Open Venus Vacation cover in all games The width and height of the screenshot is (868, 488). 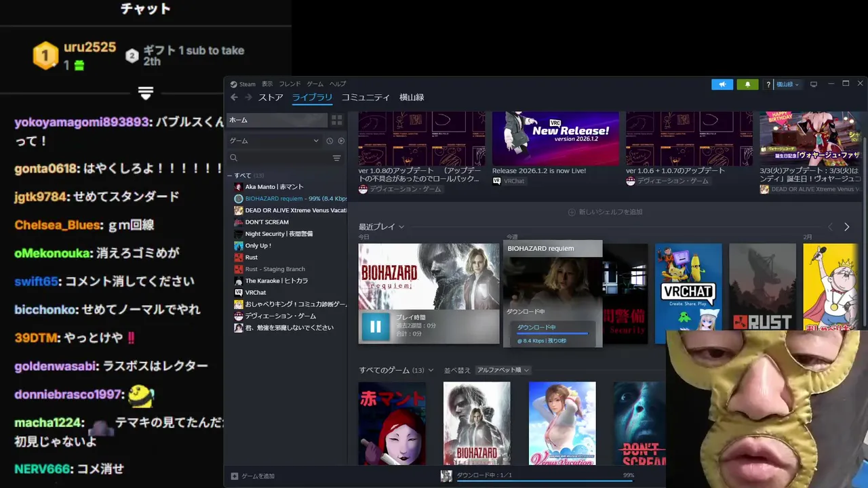click(562, 424)
